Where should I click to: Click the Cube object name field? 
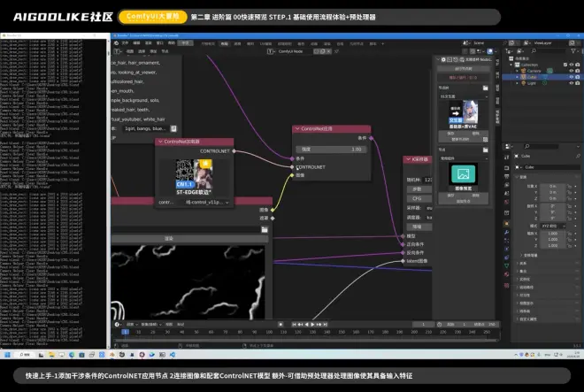pyautogui.click(x=542, y=166)
